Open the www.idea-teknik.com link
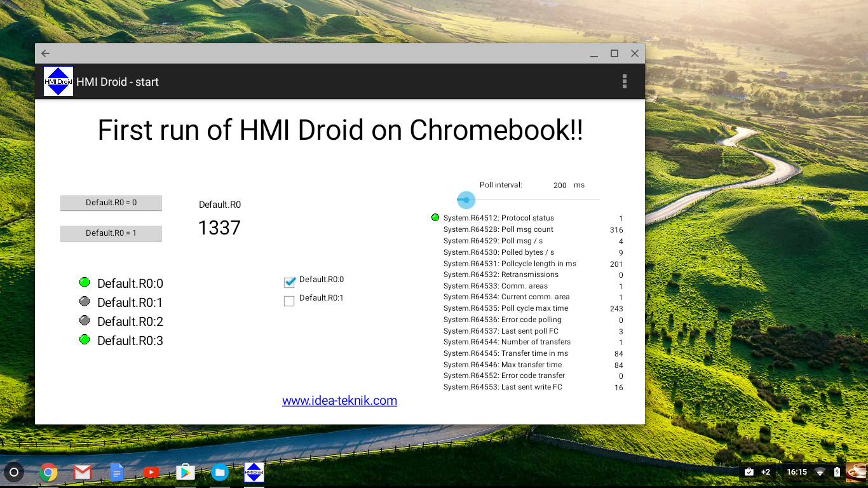The width and height of the screenshot is (868, 488). [339, 401]
